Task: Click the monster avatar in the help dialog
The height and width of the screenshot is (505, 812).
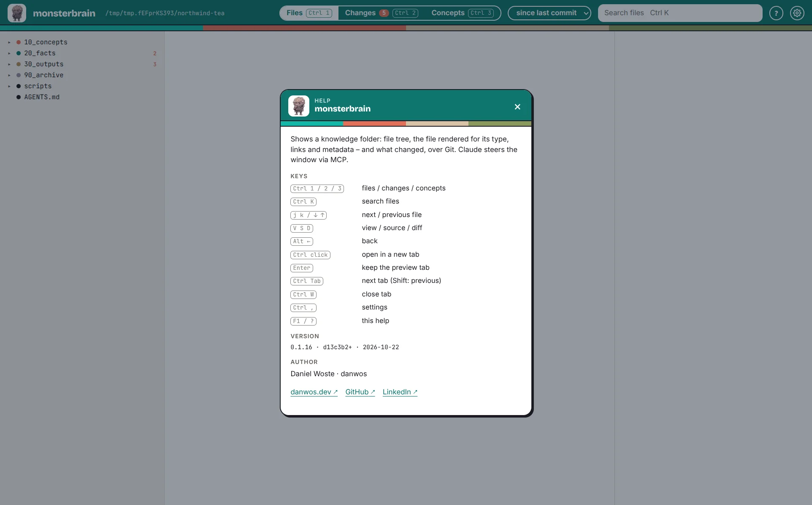Action: (x=299, y=106)
